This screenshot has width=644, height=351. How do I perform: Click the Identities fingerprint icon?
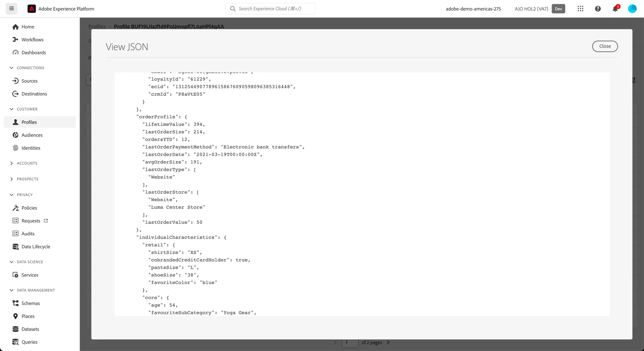pyautogui.click(x=15, y=148)
